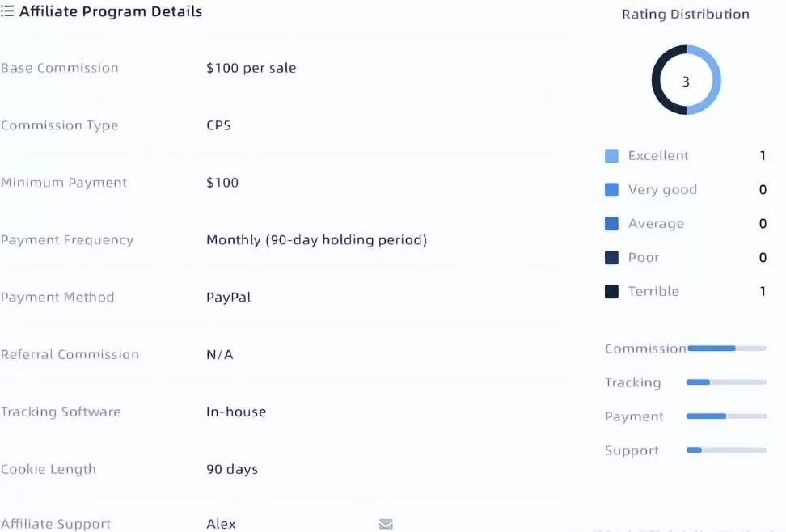Click the Rating Distribution title

point(685,14)
